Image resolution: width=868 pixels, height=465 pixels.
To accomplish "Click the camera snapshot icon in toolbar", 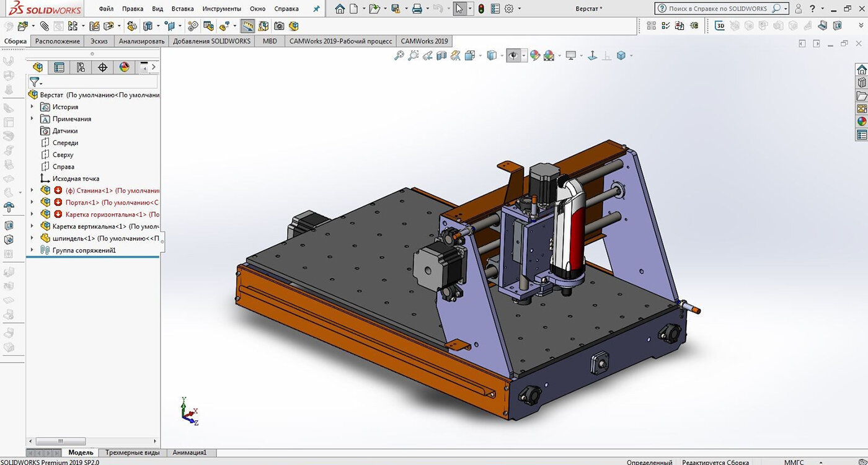I will coord(279,26).
